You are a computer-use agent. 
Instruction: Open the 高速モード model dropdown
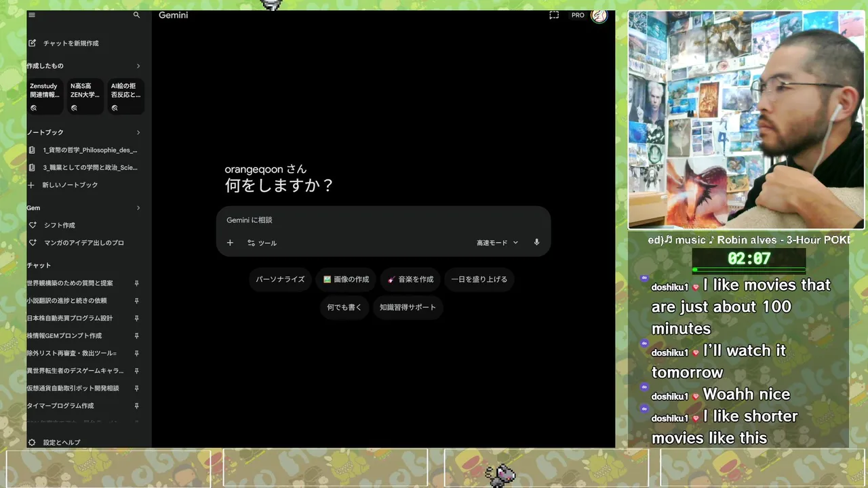coord(497,243)
